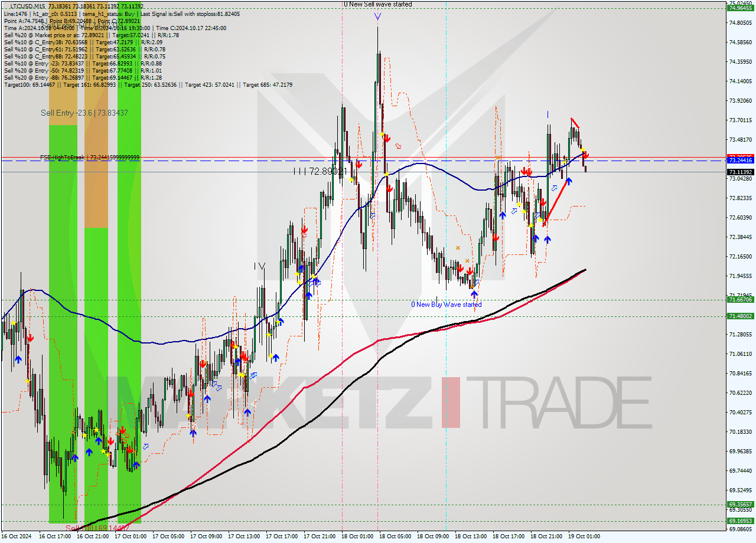The width and height of the screenshot is (756, 543).
Task: Click the 74.14005 price axis value
Action: [x=740, y=81]
